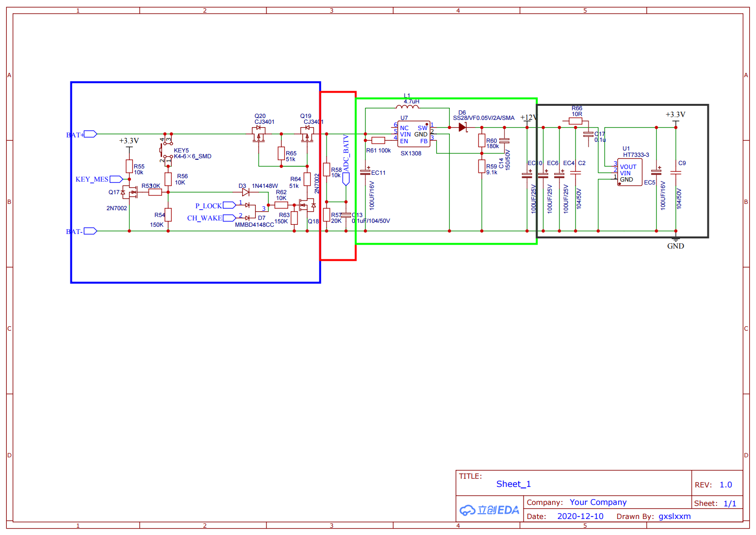Click the Sheet 1/1 value

pos(730,503)
